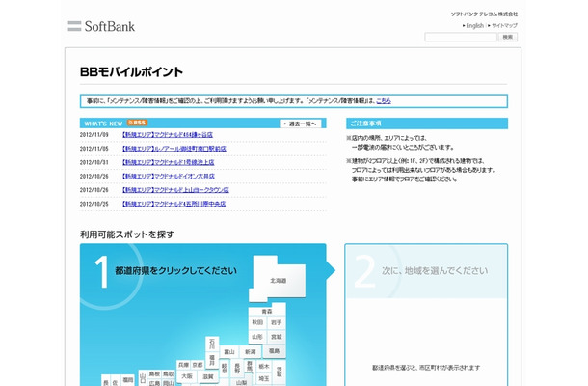This screenshot has height=386, width=588.
Task: Focus the site search input field
Action: 461,37
